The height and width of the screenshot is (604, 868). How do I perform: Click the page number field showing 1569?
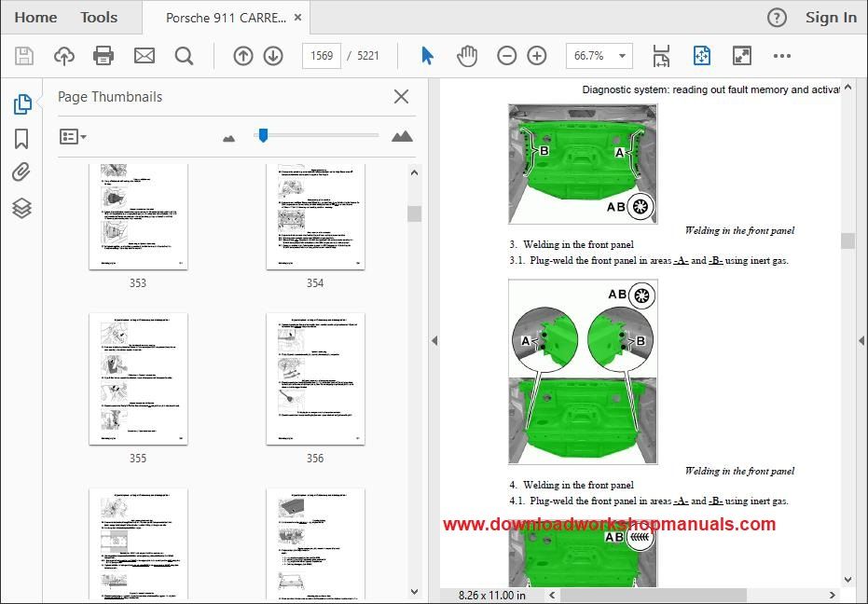coord(322,56)
